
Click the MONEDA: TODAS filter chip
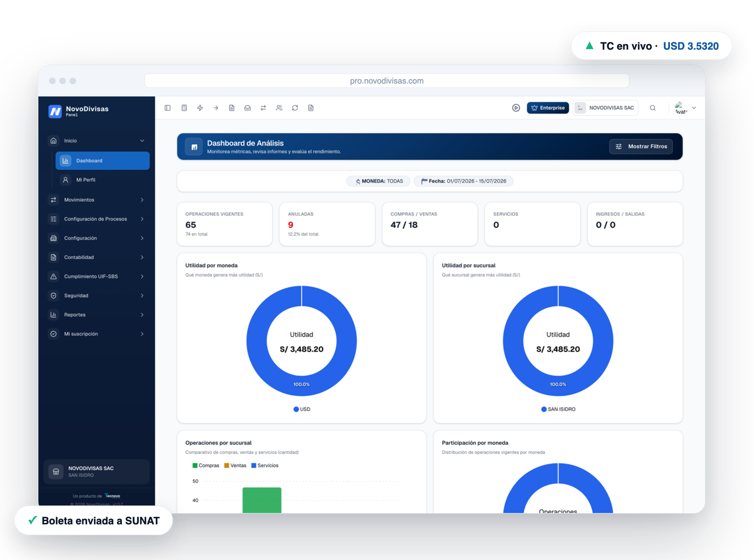pyautogui.click(x=378, y=181)
